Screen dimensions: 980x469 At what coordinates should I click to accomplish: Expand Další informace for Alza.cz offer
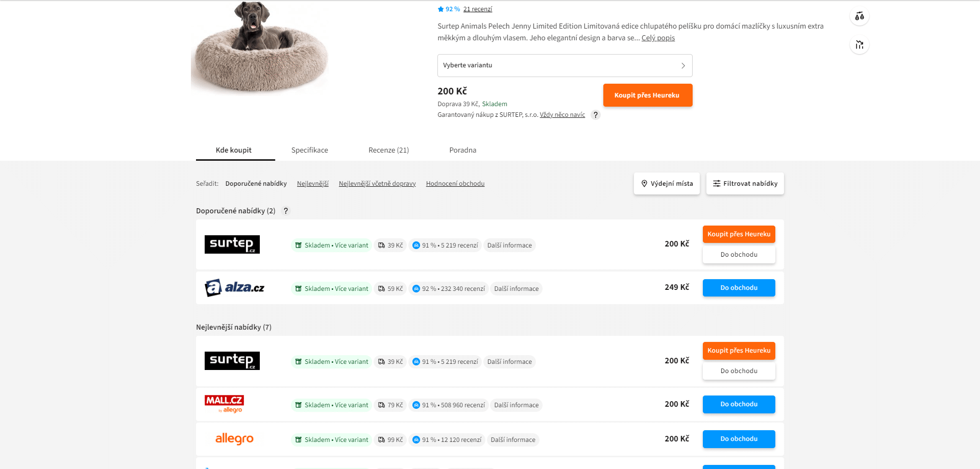coord(516,289)
